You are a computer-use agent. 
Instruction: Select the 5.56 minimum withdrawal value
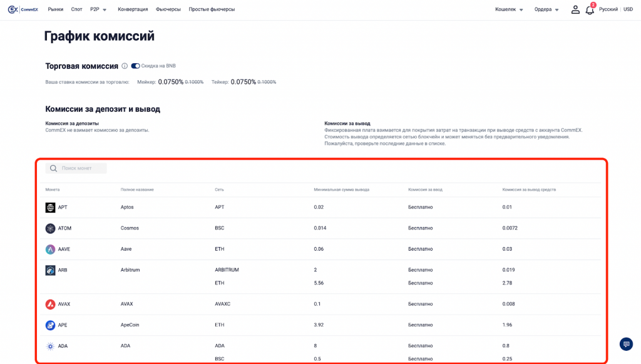[319, 283]
